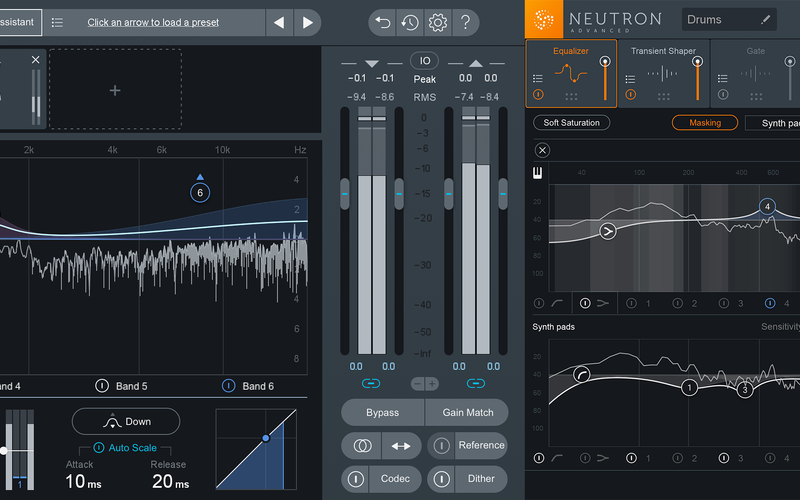Click the Neutron orange logo icon
Screen dimensions: 800x500
544,19
